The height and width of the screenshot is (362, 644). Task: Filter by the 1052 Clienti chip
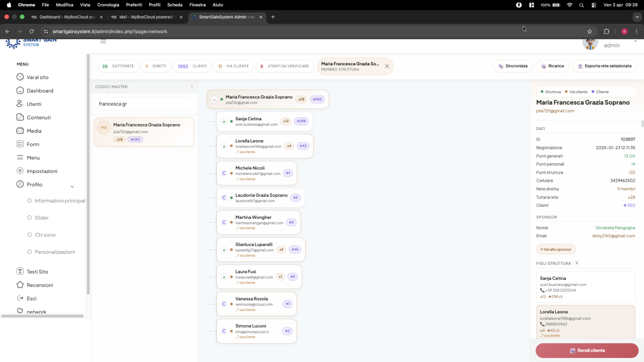[192, 66]
